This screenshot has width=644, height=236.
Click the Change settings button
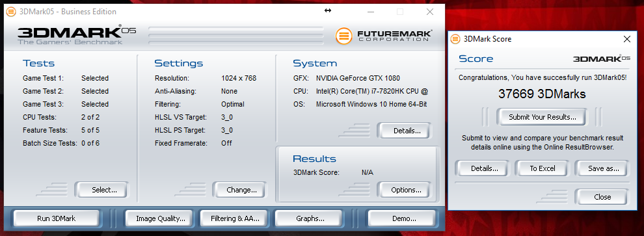(239, 190)
